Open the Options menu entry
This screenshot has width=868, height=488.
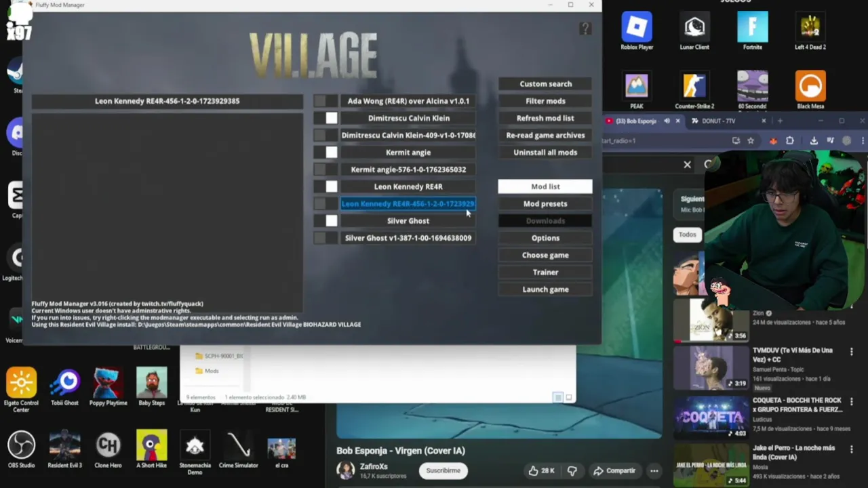pyautogui.click(x=545, y=238)
